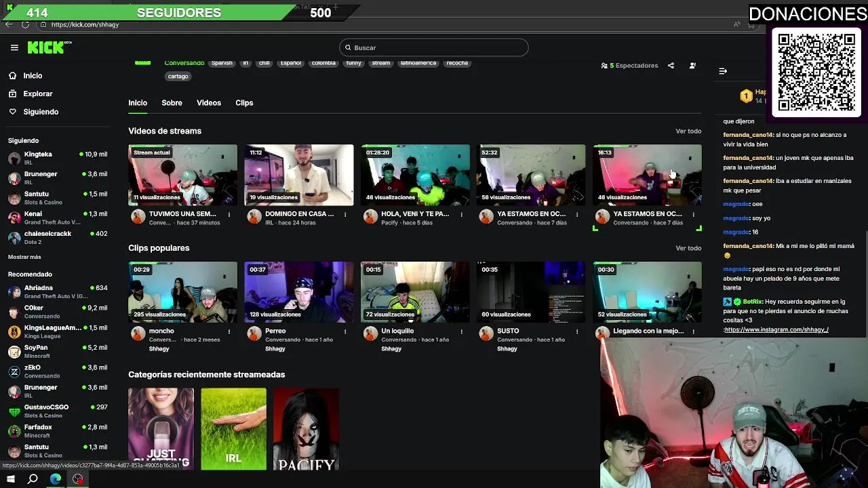
Task: Click the share icon next to Espectadores
Action: (x=671, y=66)
